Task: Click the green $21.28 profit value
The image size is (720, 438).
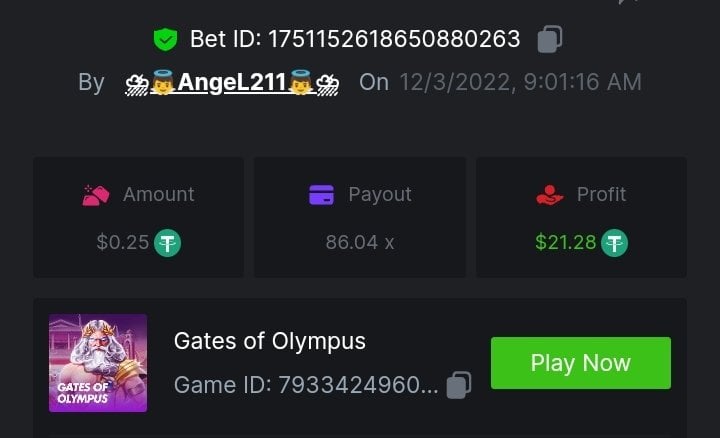Action: pos(565,242)
